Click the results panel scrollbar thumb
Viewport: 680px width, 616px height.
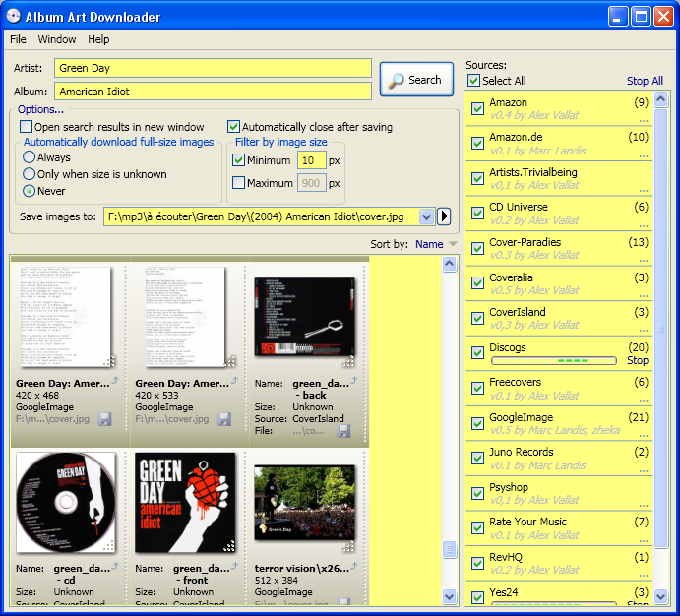pos(450,550)
